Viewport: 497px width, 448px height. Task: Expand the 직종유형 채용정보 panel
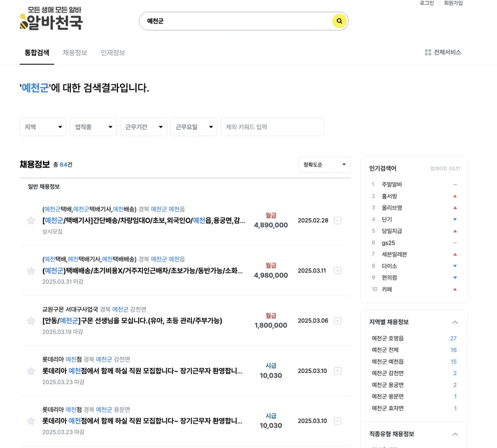455,432
